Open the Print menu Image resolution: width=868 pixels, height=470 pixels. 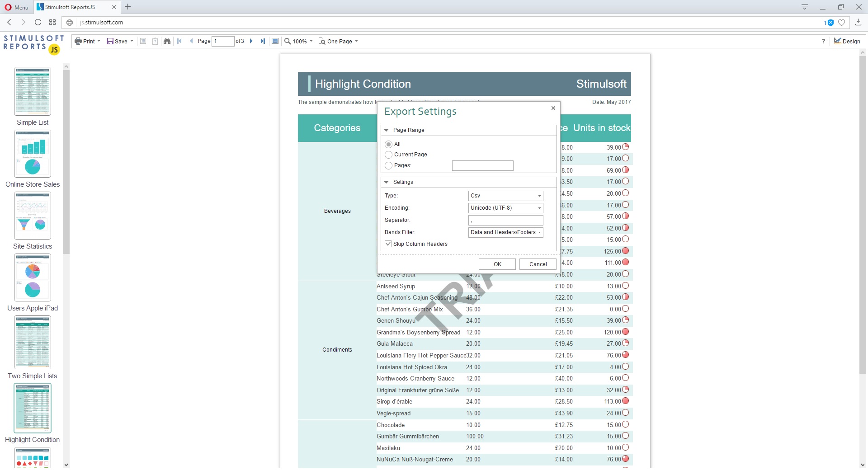(x=87, y=41)
